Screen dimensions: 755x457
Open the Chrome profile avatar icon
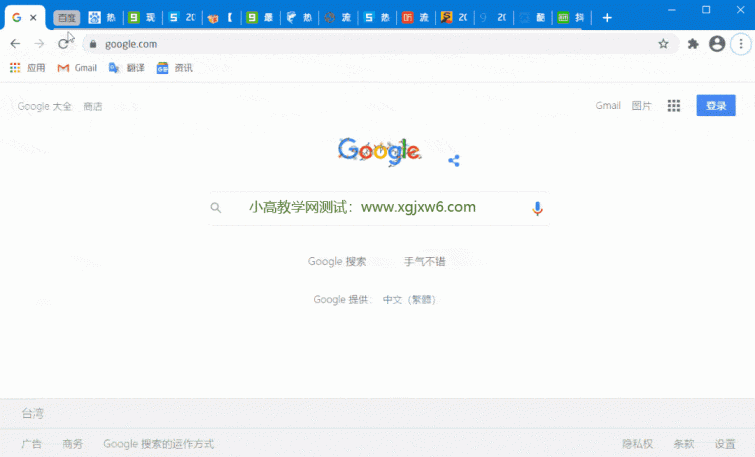tap(717, 44)
